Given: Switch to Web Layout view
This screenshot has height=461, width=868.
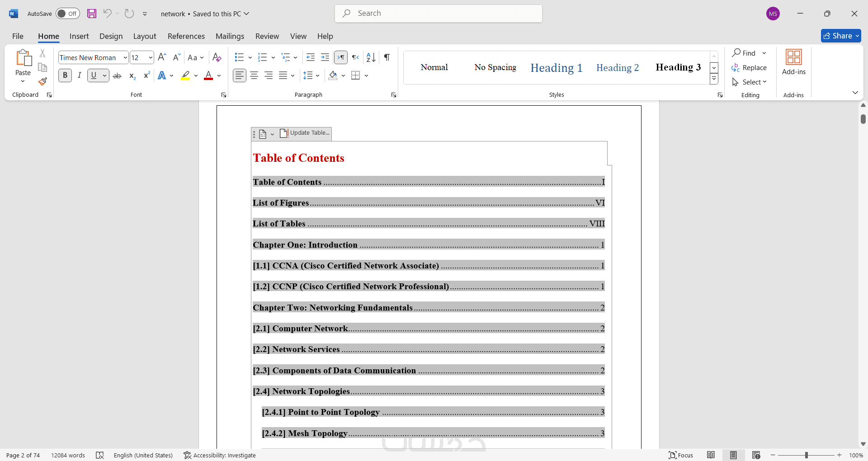Looking at the screenshot, I should pos(756,455).
